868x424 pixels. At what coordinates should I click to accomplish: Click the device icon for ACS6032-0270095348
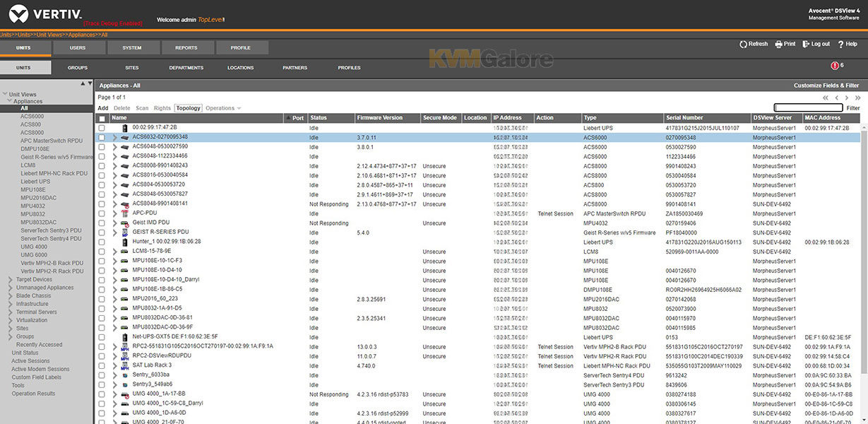pyautogui.click(x=124, y=137)
